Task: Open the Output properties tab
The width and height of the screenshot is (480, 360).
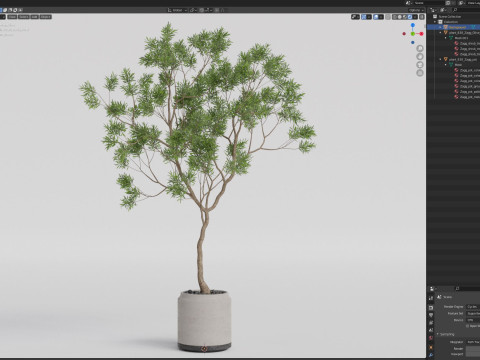Action: coord(431,315)
